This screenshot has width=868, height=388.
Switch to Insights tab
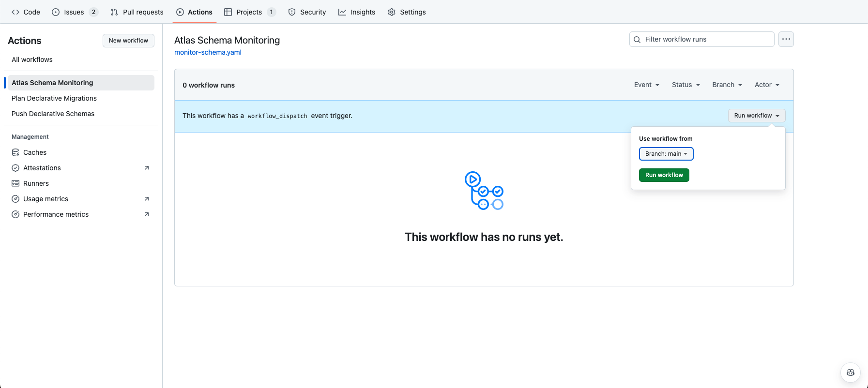[357, 12]
